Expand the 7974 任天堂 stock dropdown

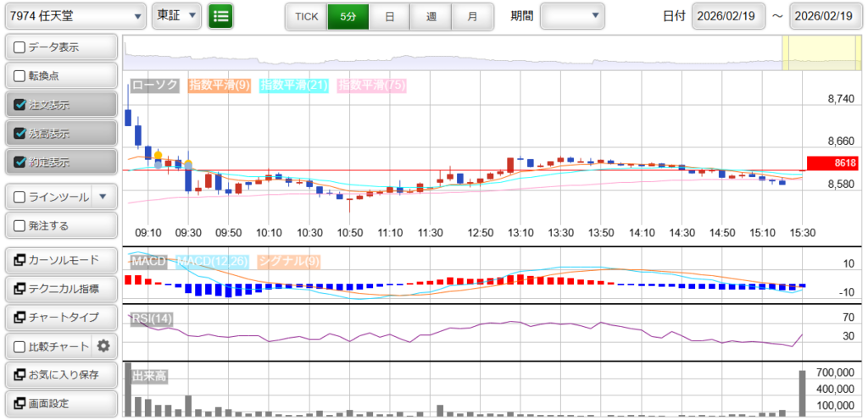(x=75, y=15)
